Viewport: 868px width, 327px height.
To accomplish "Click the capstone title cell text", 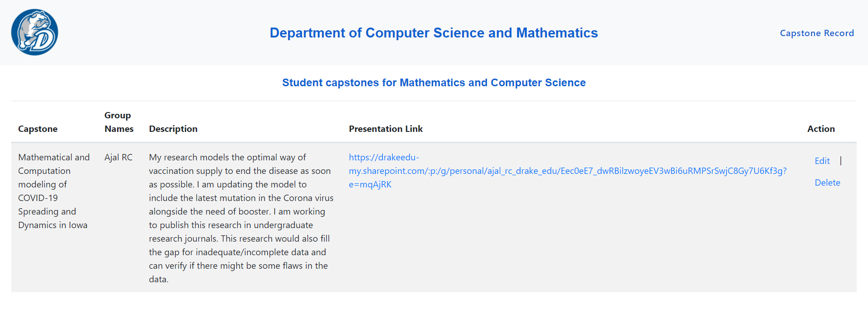I will (54, 191).
